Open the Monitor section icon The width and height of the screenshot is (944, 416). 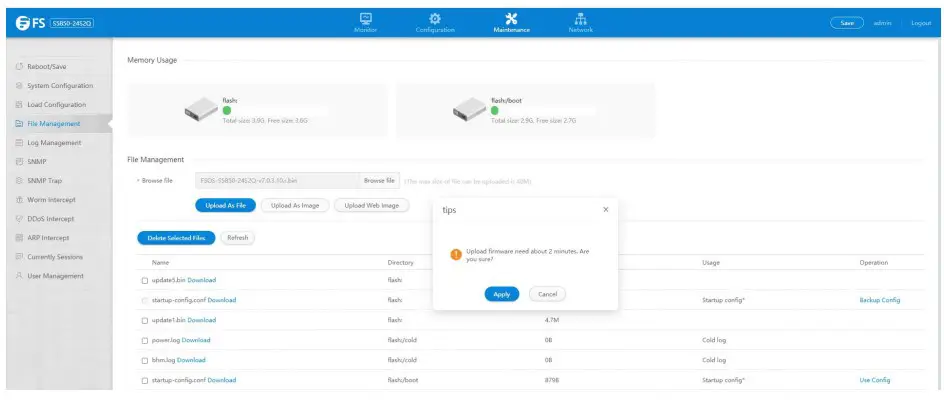[x=366, y=19]
